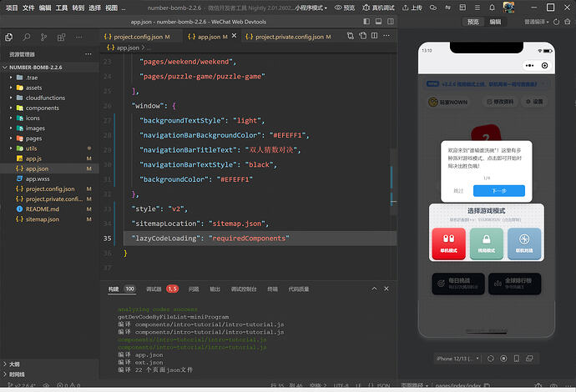This screenshot has height=392, width=576.
Task: Expand the 大纲 outline section
Action: 14,364
